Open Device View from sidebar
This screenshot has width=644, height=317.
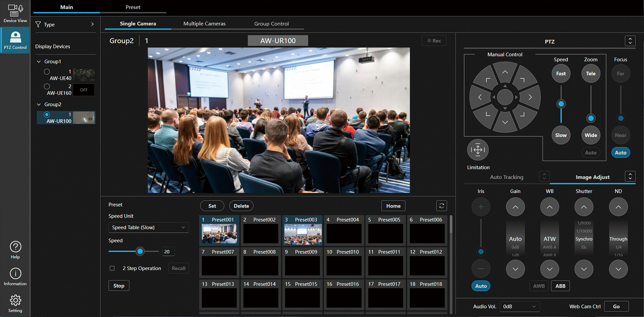[x=15, y=13]
